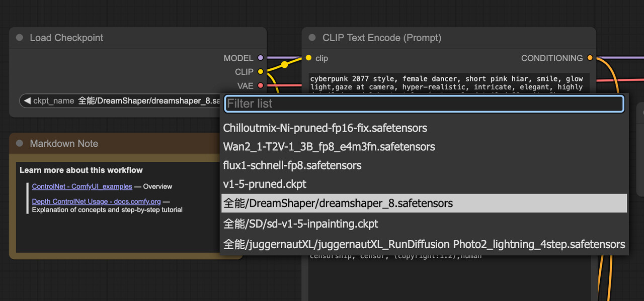Screen dimensions: 644x301
Task: Click the red VAE output port
Action: pyautogui.click(x=260, y=86)
